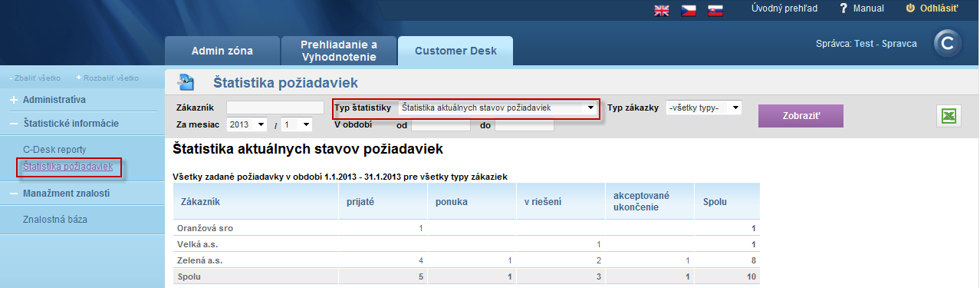Click Zbaliť všetko to collapse all
980x288 pixels.
pos(35,78)
